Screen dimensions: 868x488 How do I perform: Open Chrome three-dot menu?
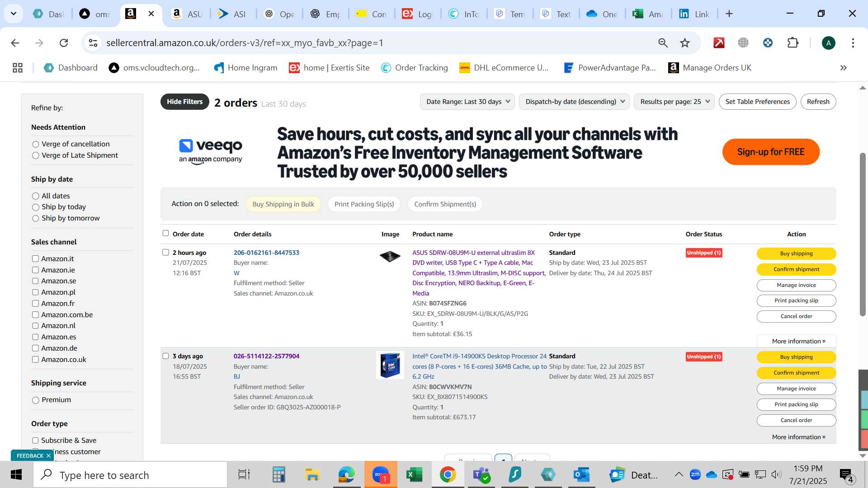(x=853, y=43)
